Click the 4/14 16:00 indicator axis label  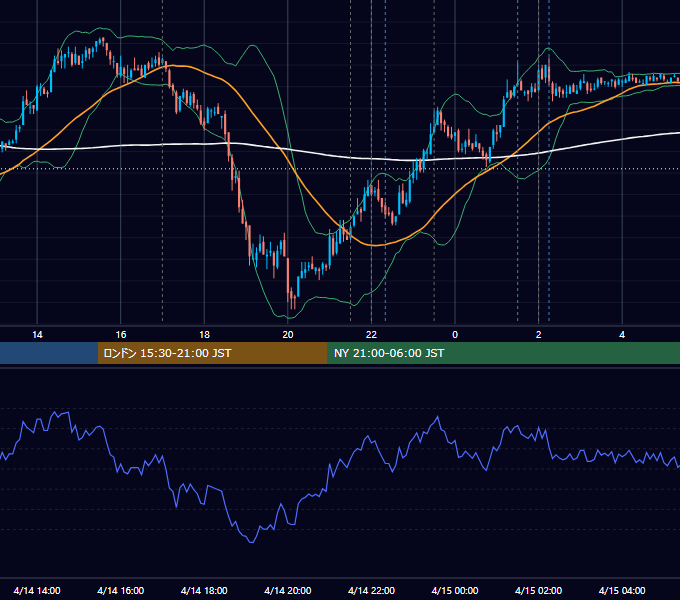tap(121, 590)
